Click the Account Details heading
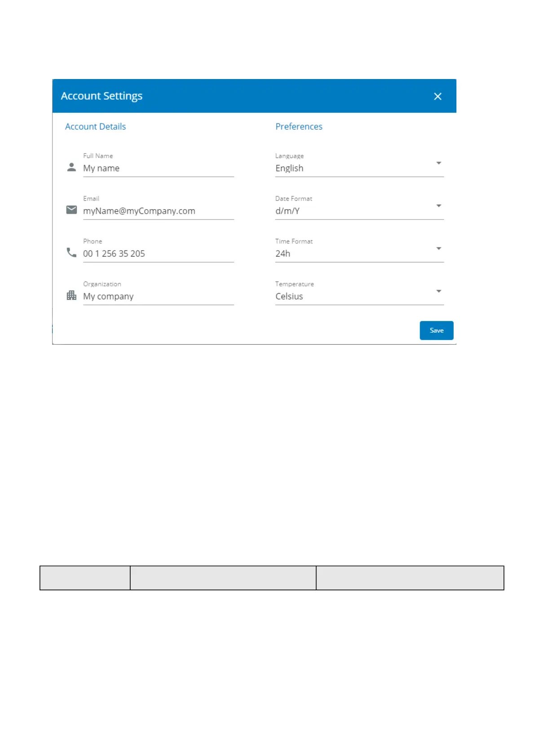Image resolution: width=535 pixels, height=756 pixels. (95, 127)
